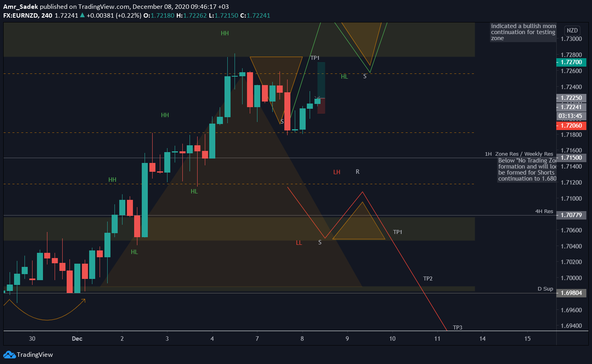
Task: Select the NZD currency label
Action: coord(572,31)
